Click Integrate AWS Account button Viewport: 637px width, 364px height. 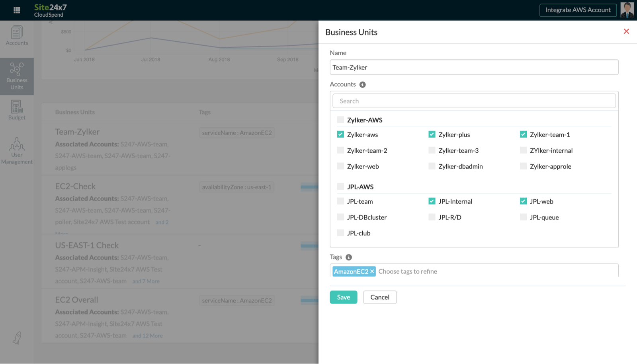[x=578, y=10]
